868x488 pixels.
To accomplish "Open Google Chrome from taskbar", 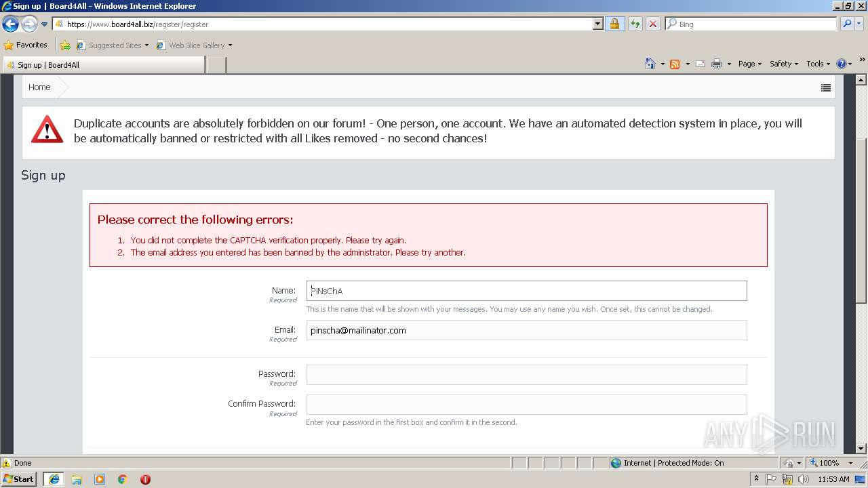I will pos(123,479).
